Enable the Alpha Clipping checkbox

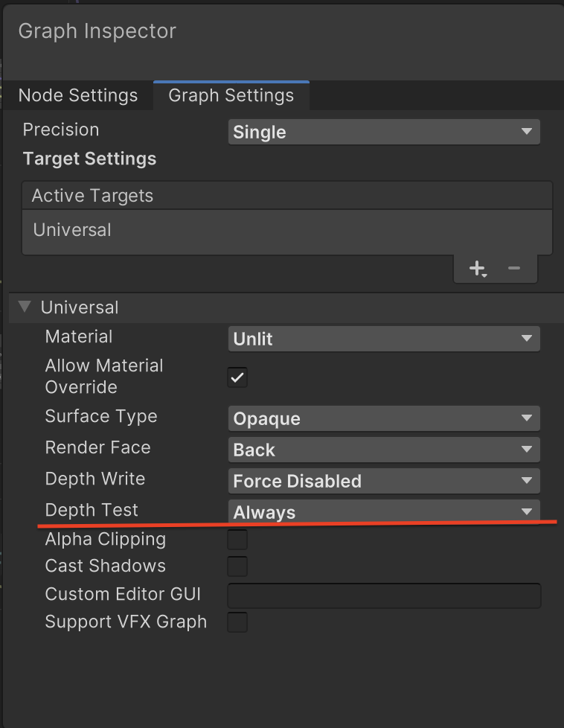tap(237, 540)
